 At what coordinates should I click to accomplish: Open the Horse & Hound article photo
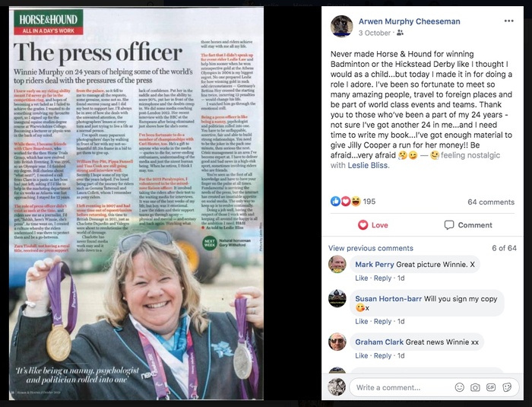click(136, 203)
